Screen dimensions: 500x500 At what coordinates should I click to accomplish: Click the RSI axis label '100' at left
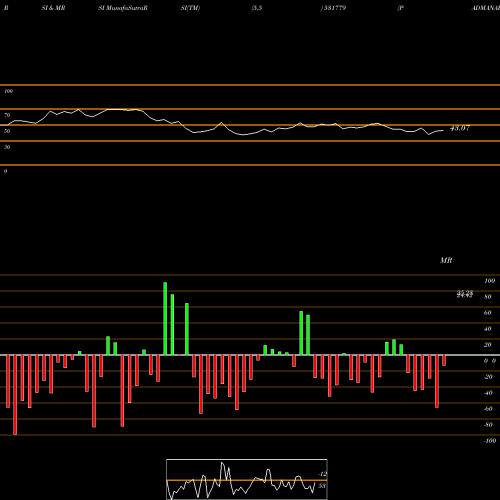[8, 91]
